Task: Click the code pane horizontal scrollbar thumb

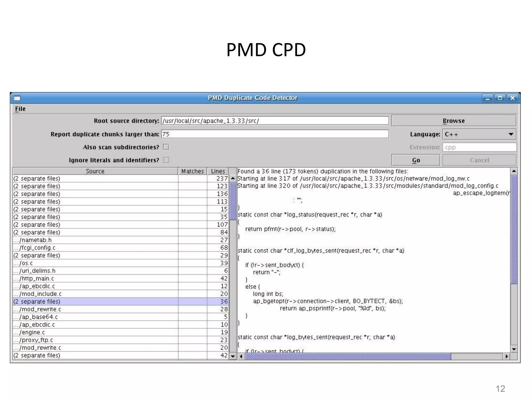Action: tap(348, 356)
